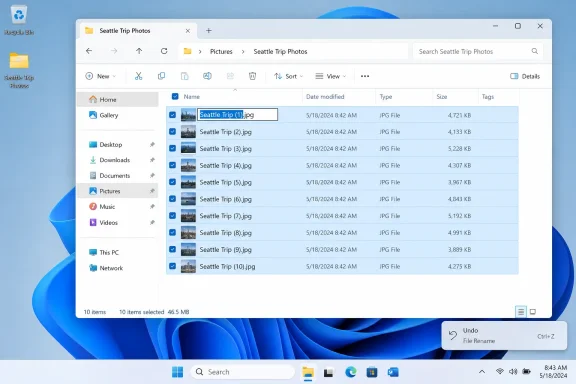
Task: Close the Seattle Trip Photos tab
Action: [188, 31]
